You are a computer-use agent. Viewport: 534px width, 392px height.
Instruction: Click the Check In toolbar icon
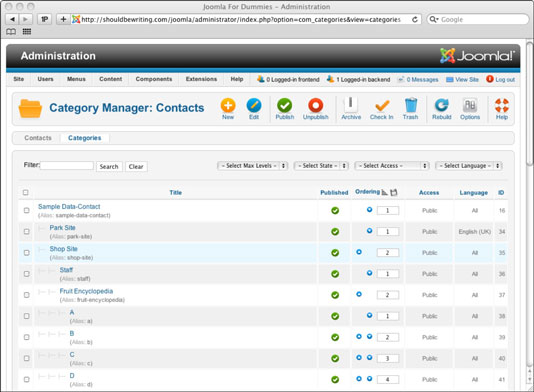pyautogui.click(x=382, y=106)
